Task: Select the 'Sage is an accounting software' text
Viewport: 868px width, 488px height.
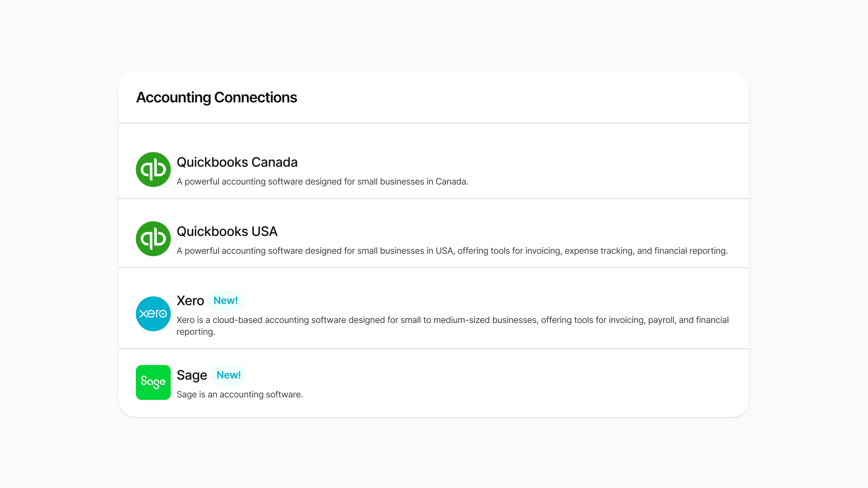Action: 240,394
